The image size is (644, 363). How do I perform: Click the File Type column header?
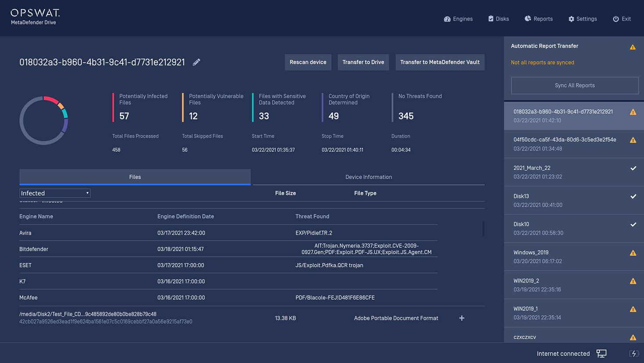click(365, 193)
